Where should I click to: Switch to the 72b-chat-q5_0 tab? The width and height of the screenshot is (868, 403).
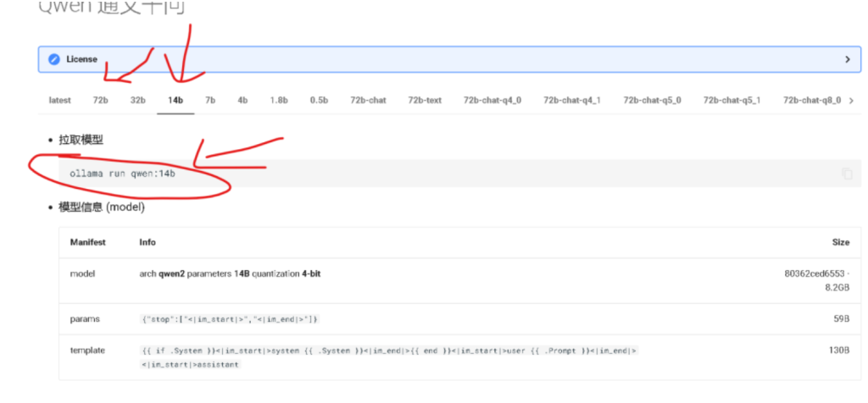point(652,100)
